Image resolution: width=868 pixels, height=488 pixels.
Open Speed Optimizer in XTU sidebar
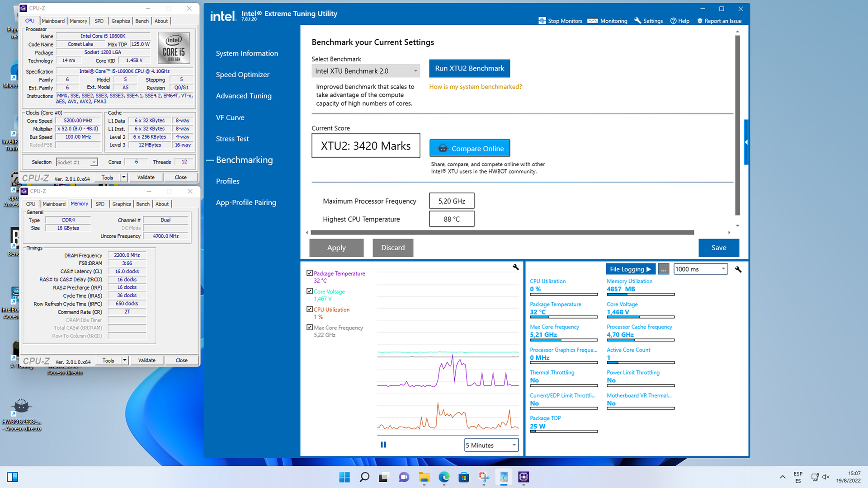[242, 75]
